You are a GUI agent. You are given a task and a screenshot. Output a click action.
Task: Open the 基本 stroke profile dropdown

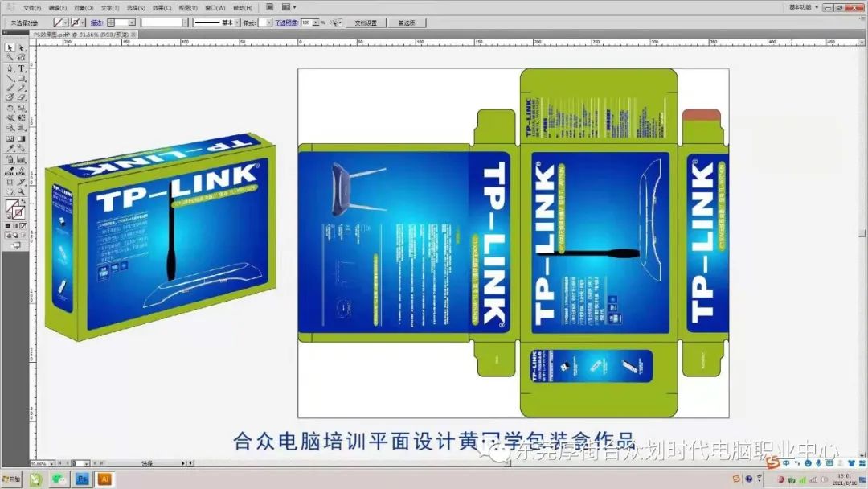237,23
